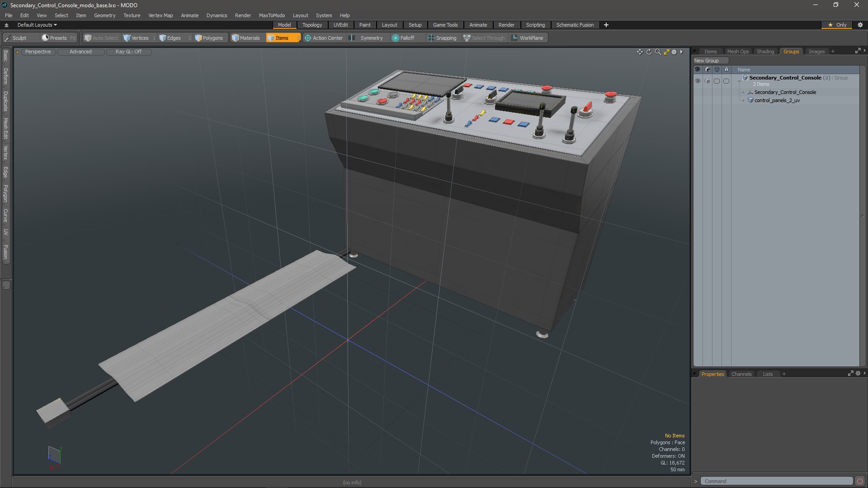Open the Deform vertical sidebar tab

[5, 77]
